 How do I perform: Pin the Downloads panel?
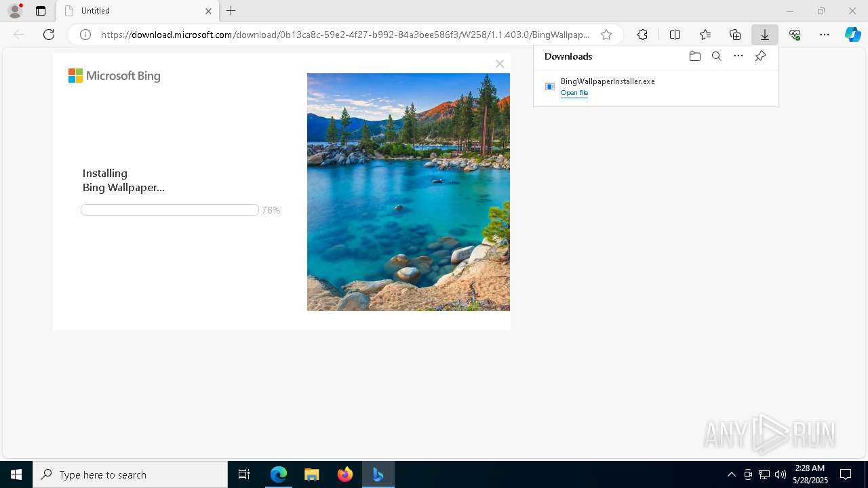click(760, 56)
